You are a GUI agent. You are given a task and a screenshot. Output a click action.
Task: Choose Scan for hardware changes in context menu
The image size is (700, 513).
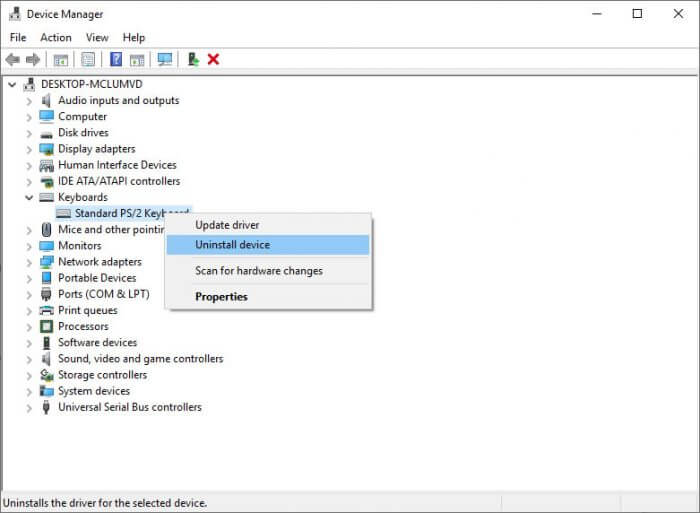[268, 271]
